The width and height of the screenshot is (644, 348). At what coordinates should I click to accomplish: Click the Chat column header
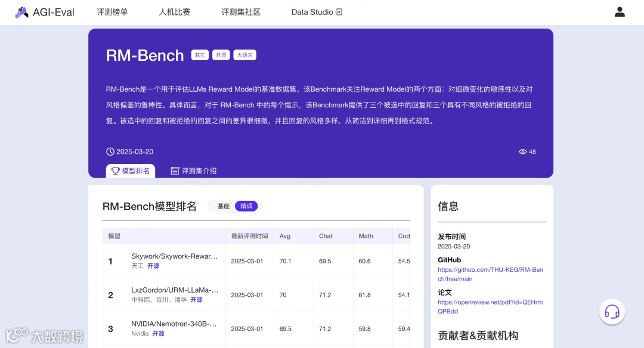point(326,236)
